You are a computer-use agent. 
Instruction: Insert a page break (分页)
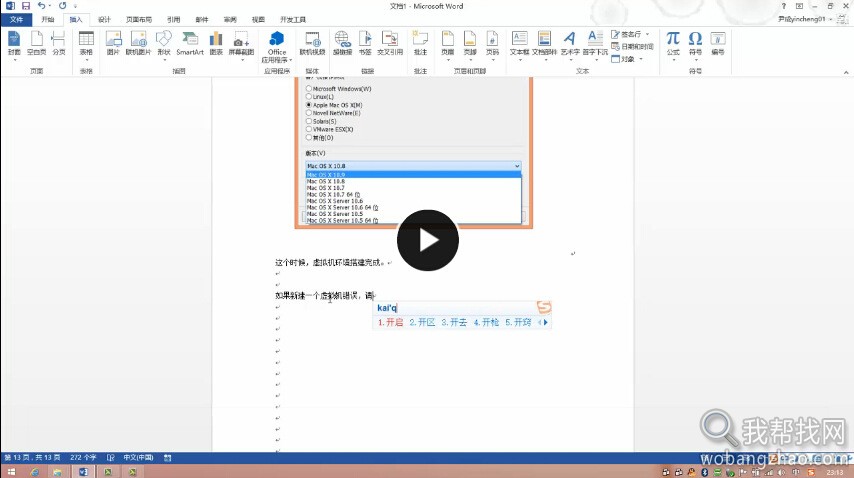(58, 43)
